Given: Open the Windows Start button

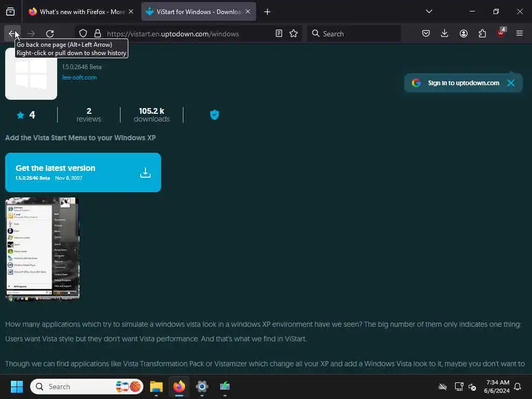Looking at the screenshot, I should (x=17, y=387).
